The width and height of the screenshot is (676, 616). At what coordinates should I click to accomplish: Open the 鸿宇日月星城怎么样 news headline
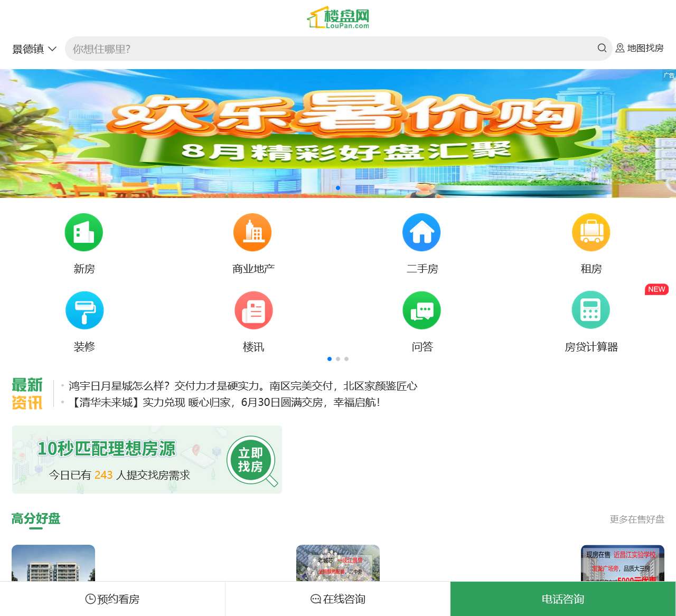click(243, 386)
